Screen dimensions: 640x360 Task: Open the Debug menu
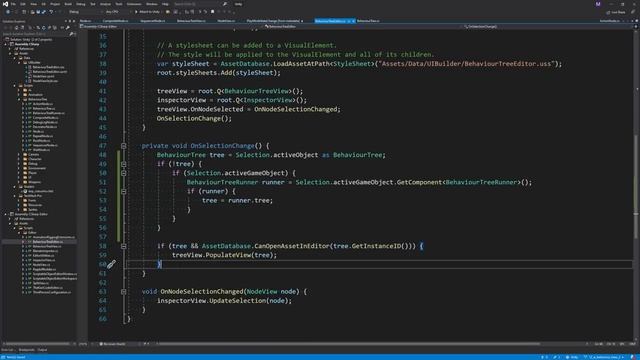tap(80, 4)
